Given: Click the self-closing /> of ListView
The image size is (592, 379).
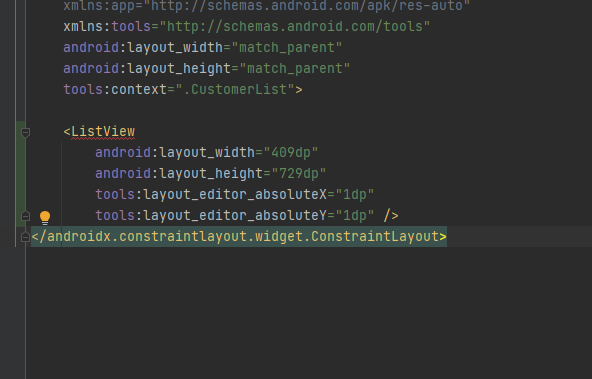Looking at the screenshot, I should click(x=391, y=216).
